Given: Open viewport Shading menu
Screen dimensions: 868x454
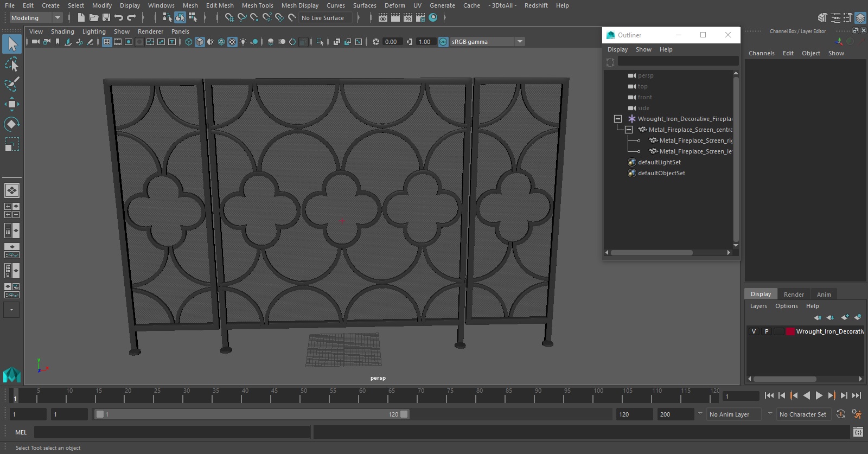Looking at the screenshot, I should [x=62, y=31].
